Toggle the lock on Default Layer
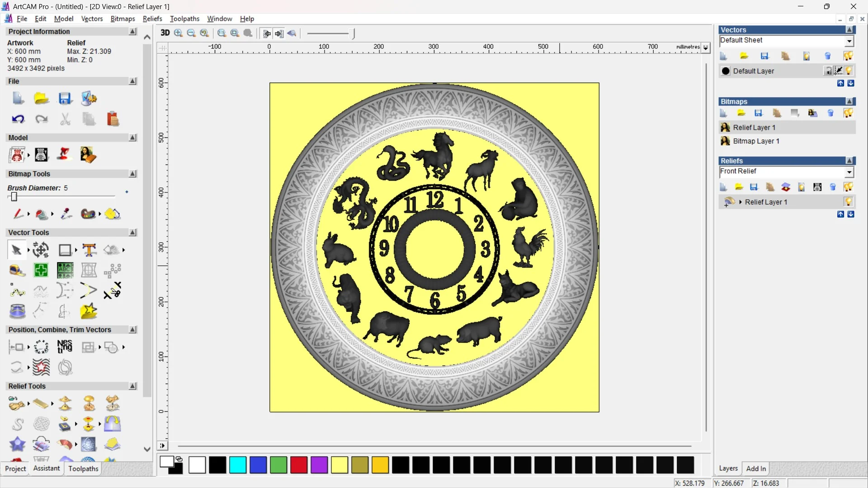Image resolution: width=868 pixels, height=488 pixels. [x=828, y=71]
